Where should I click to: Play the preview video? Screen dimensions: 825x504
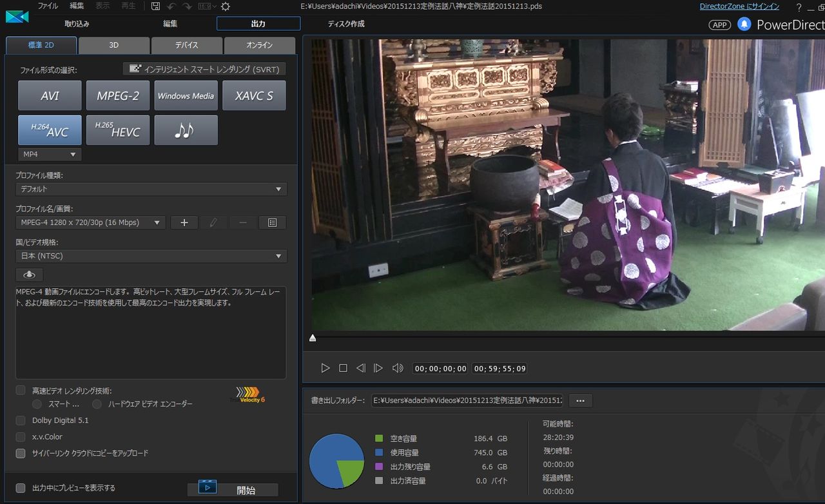coord(325,368)
